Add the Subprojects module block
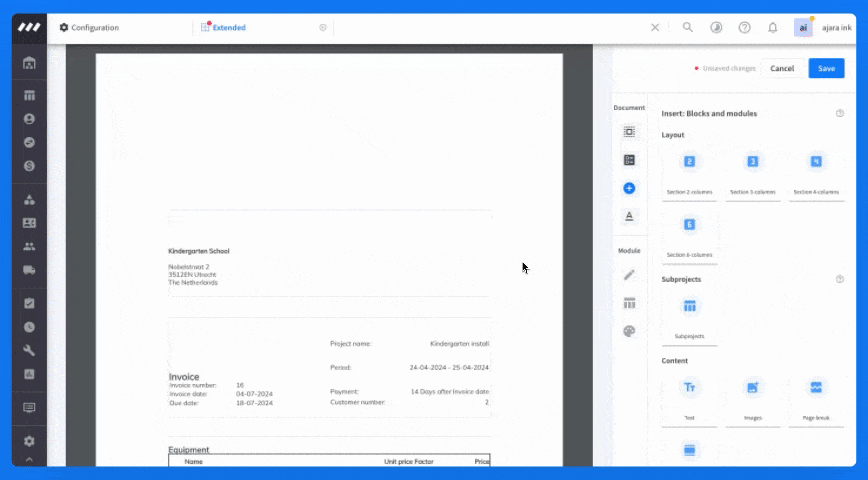 pos(689,306)
